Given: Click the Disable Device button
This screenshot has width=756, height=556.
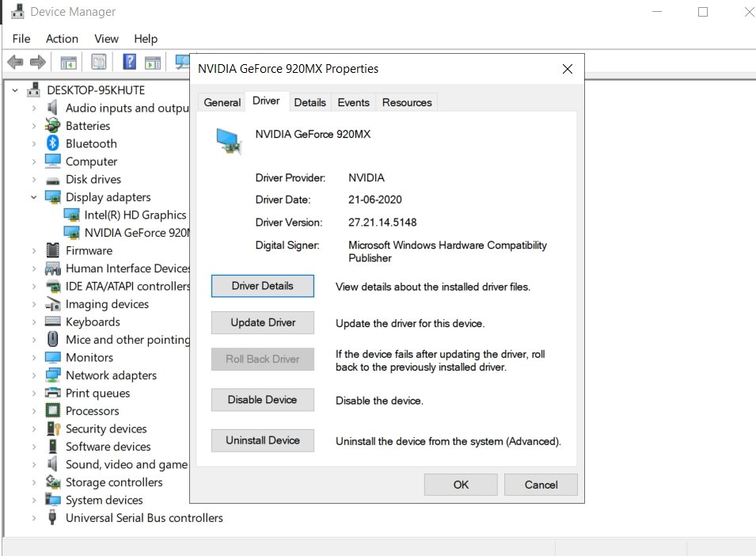Looking at the screenshot, I should 262,400.
